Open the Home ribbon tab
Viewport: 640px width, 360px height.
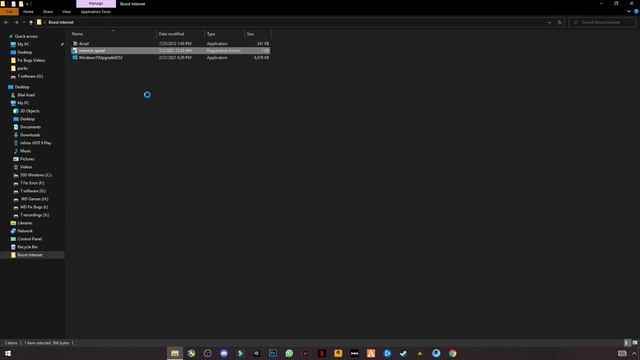28,12
